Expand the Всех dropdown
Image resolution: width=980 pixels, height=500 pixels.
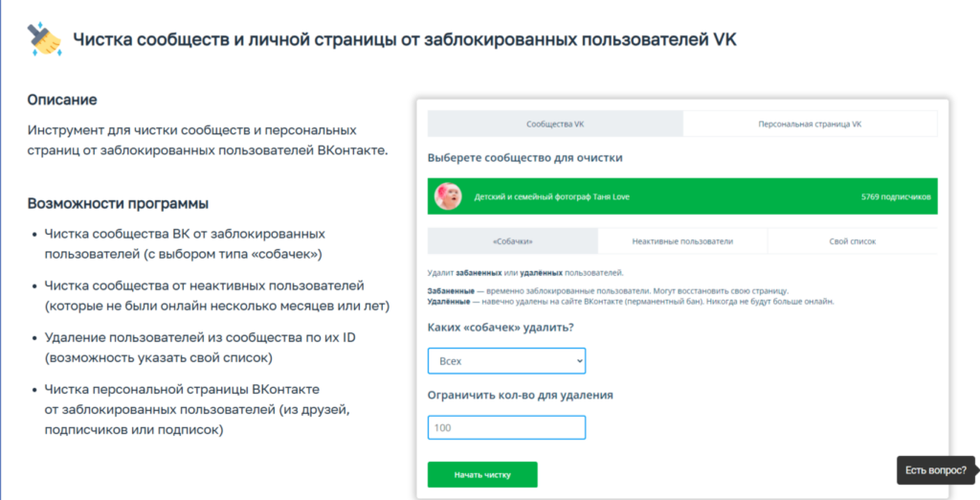(506, 361)
